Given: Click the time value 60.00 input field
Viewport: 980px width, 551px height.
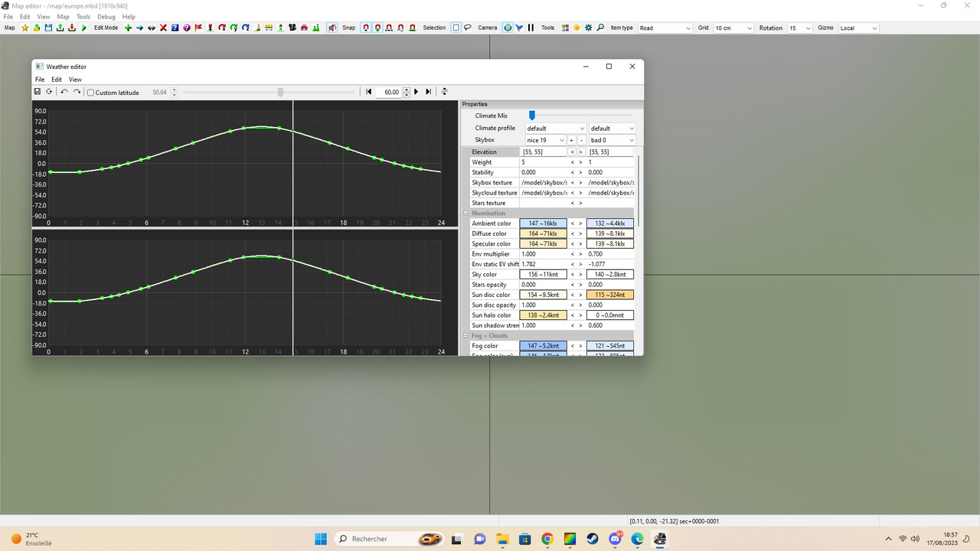Looking at the screenshot, I should pos(390,92).
